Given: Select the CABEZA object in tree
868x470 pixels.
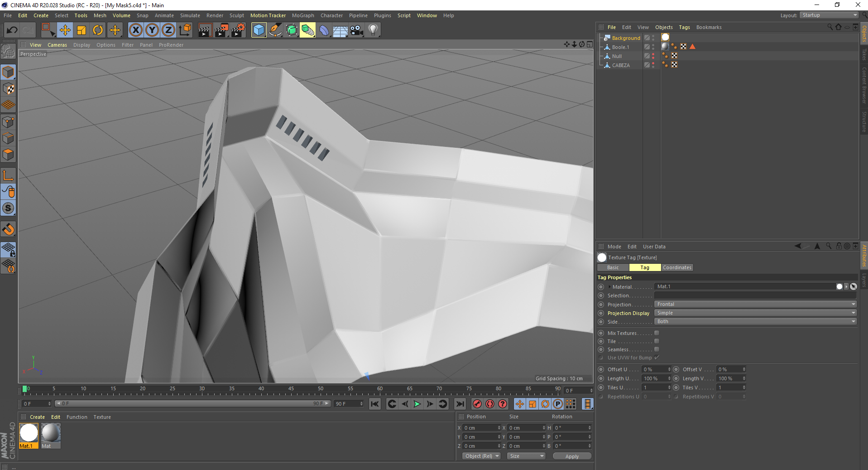Looking at the screenshot, I should click(620, 65).
